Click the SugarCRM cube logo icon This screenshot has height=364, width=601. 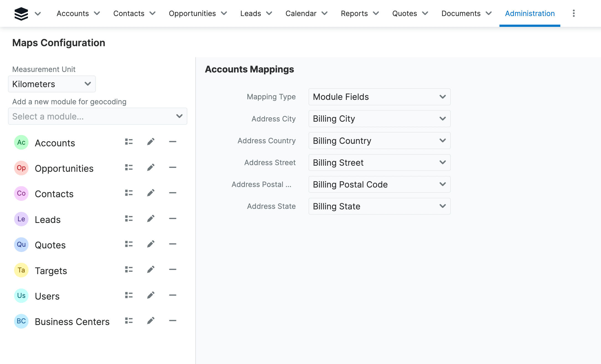pyautogui.click(x=21, y=14)
